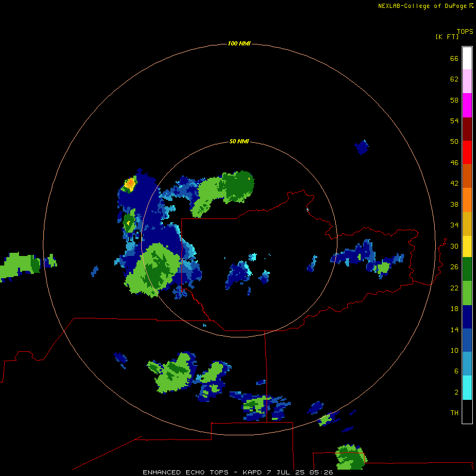Select the magenta legend swatch
Viewport: 476px width, 476px height.
[x=467, y=105]
